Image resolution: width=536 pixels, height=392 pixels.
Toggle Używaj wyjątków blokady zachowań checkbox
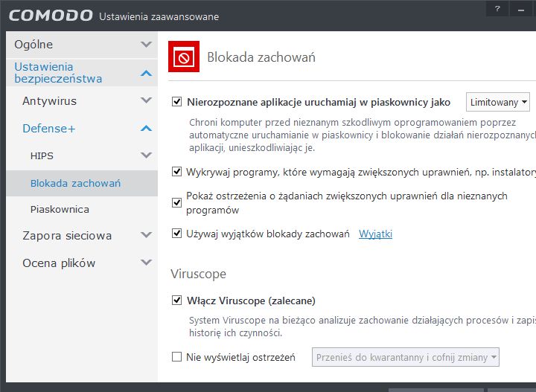pos(177,234)
